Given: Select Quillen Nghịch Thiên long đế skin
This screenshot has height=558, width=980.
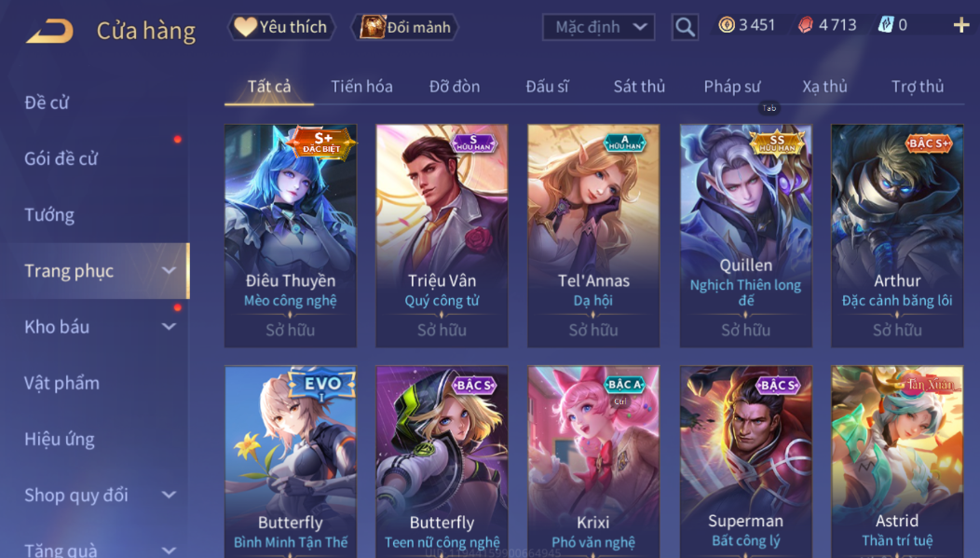Looking at the screenshot, I should [745, 236].
